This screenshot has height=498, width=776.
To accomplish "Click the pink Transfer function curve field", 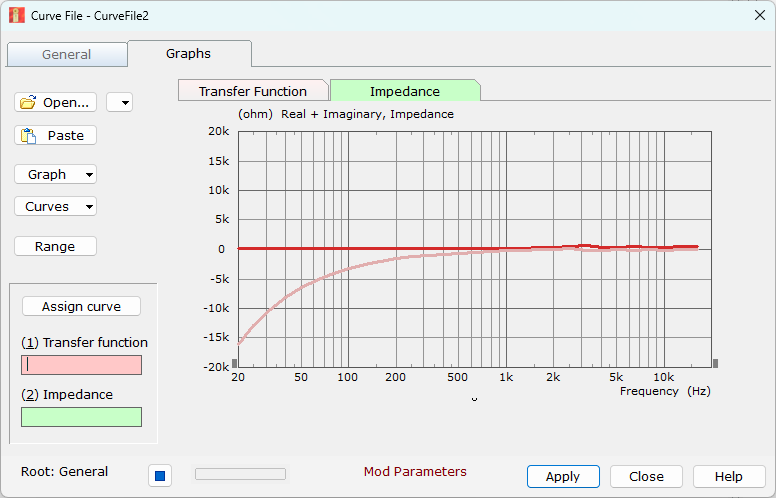I will [81, 365].
